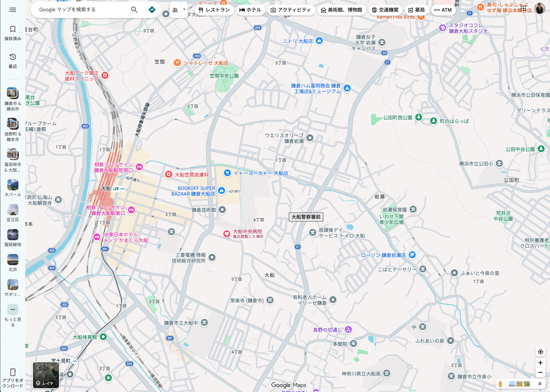The width and height of the screenshot is (550, 392).
Task: Zoom out with the minus button
Action: click(540, 372)
